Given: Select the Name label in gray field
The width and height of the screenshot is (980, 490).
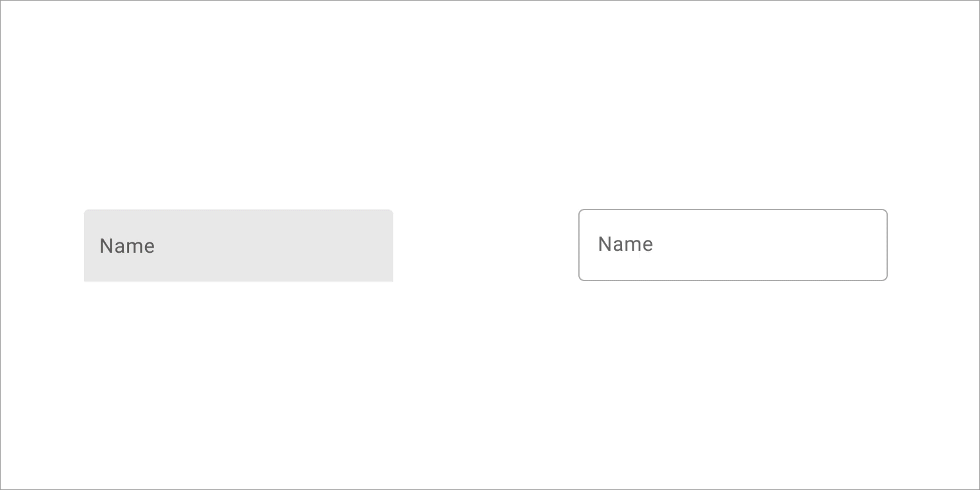Looking at the screenshot, I should tap(127, 246).
